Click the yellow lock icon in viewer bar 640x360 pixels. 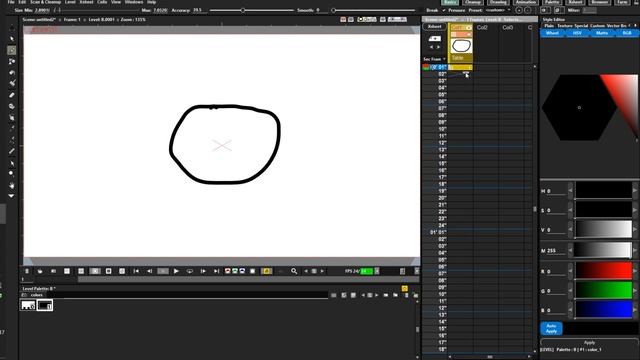click(x=267, y=271)
